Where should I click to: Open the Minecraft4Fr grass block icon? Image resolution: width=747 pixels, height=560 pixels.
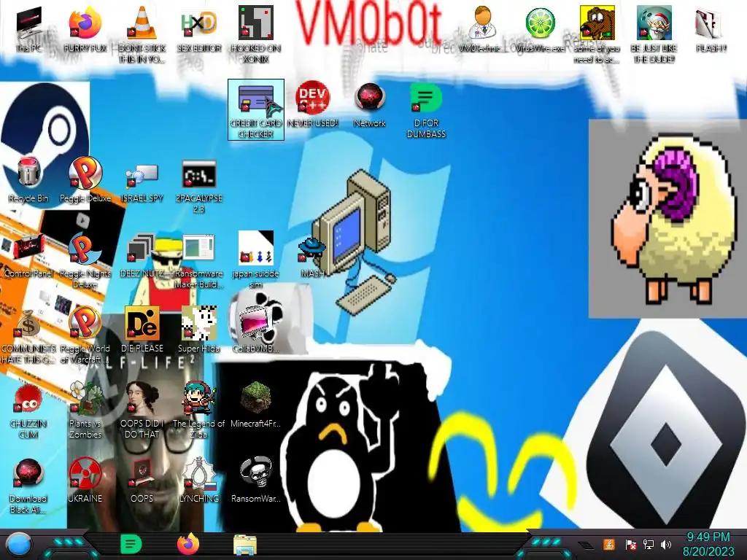click(256, 405)
